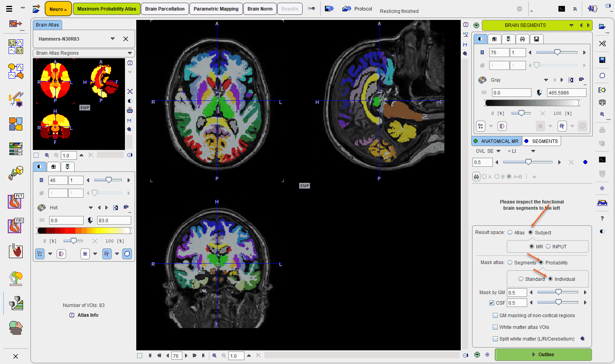Adjust the overlay blending 0.5 slider

528,162
